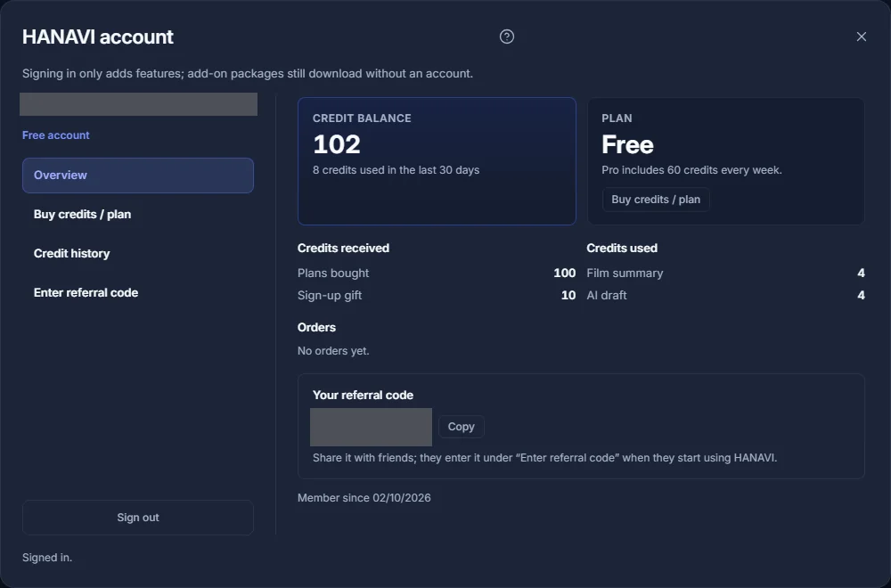Click the plan name Free
This screenshot has width=891, height=588.
[627, 144]
